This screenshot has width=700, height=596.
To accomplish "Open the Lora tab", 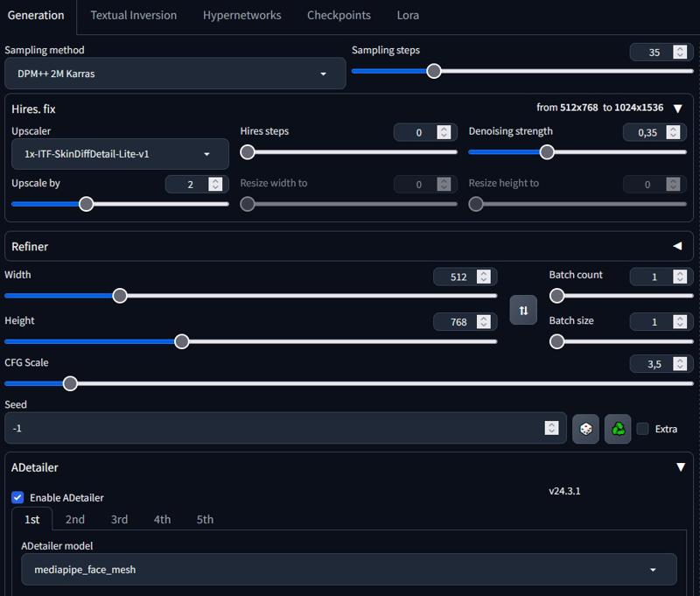I will [407, 15].
